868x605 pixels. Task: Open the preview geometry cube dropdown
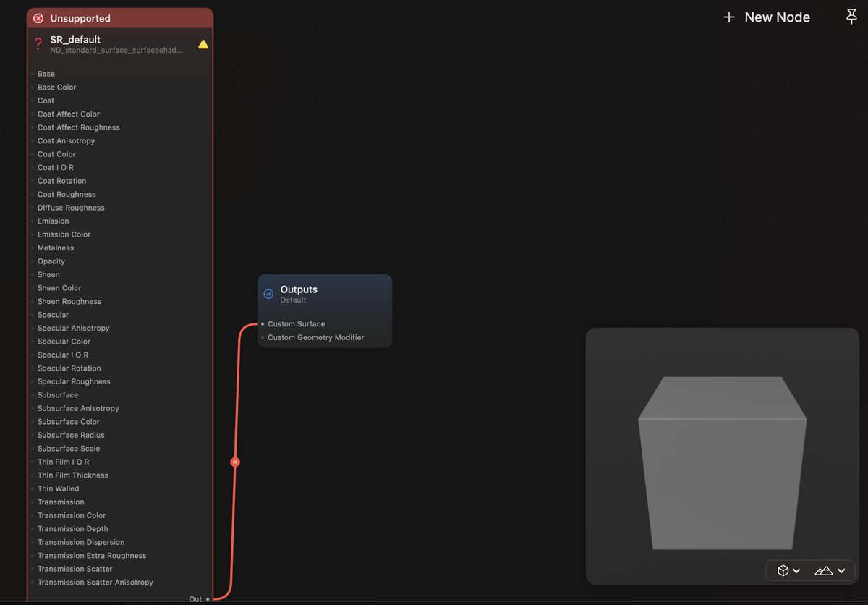[788, 570]
